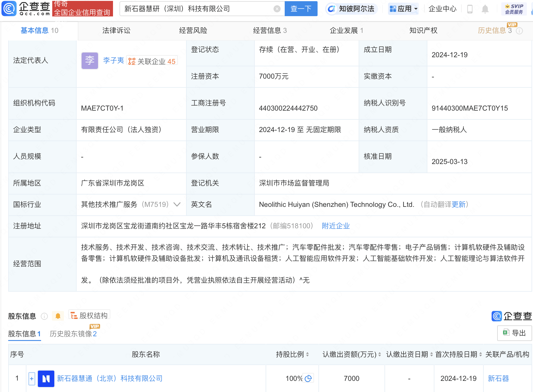Click 一般纳税人 taxpayer qualification

pyautogui.click(x=449, y=130)
